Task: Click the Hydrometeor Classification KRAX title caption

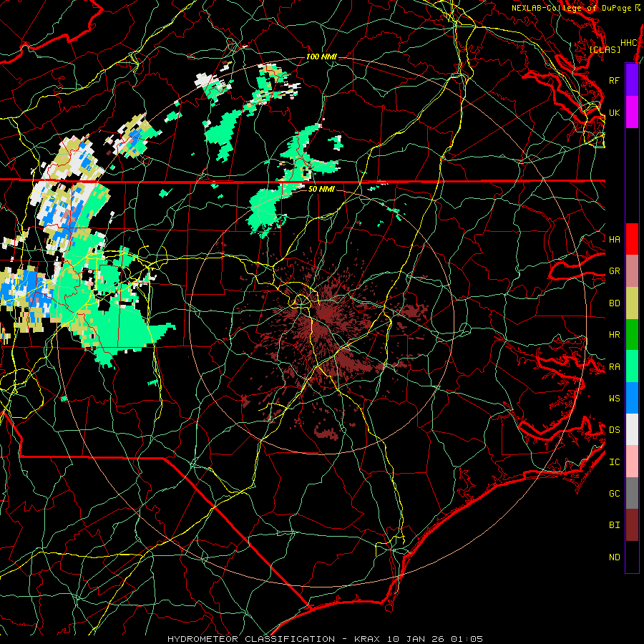Action: click(x=325, y=639)
